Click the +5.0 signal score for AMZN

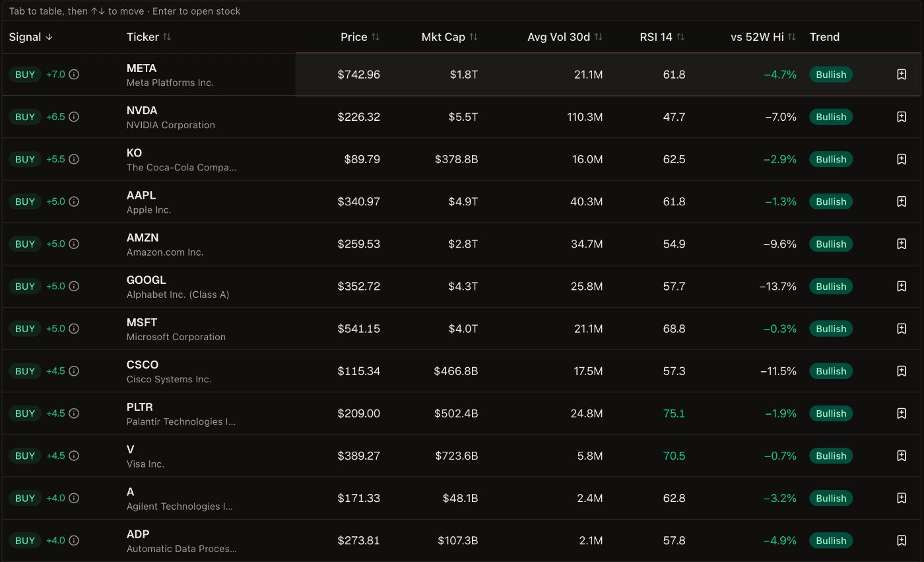(x=55, y=244)
